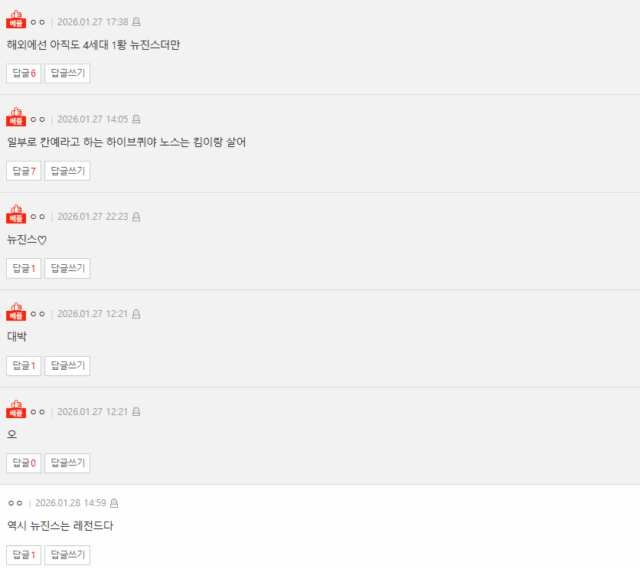Click the lock icon next to 2026.01.27 22:23
The width and height of the screenshot is (640, 569).
click(x=136, y=217)
